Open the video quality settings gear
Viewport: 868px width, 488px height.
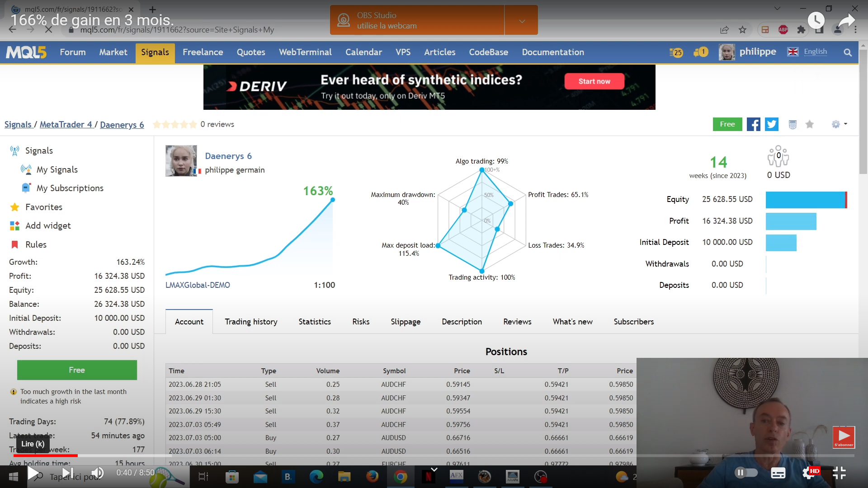pyautogui.click(x=809, y=473)
